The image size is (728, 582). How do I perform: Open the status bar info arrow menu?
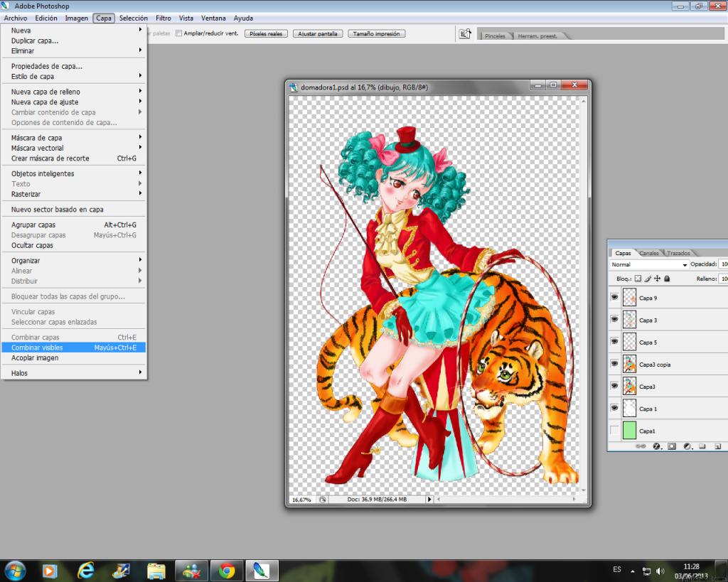429,500
